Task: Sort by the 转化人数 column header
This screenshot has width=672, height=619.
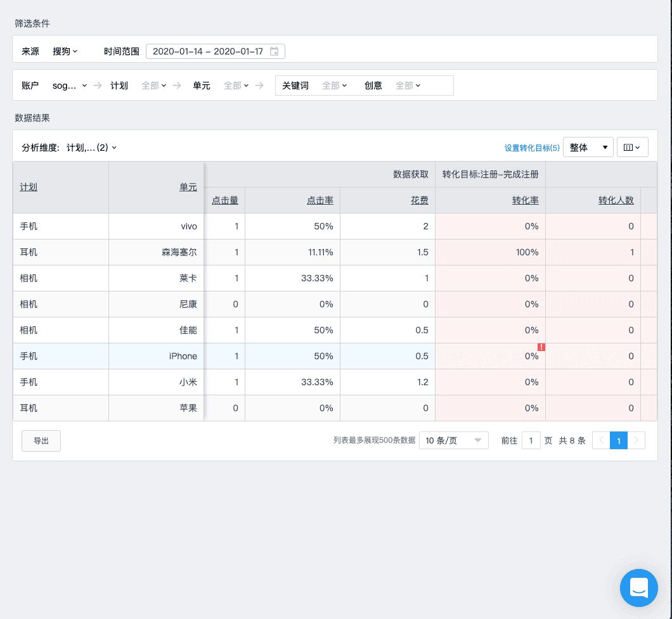Action: [x=616, y=200]
